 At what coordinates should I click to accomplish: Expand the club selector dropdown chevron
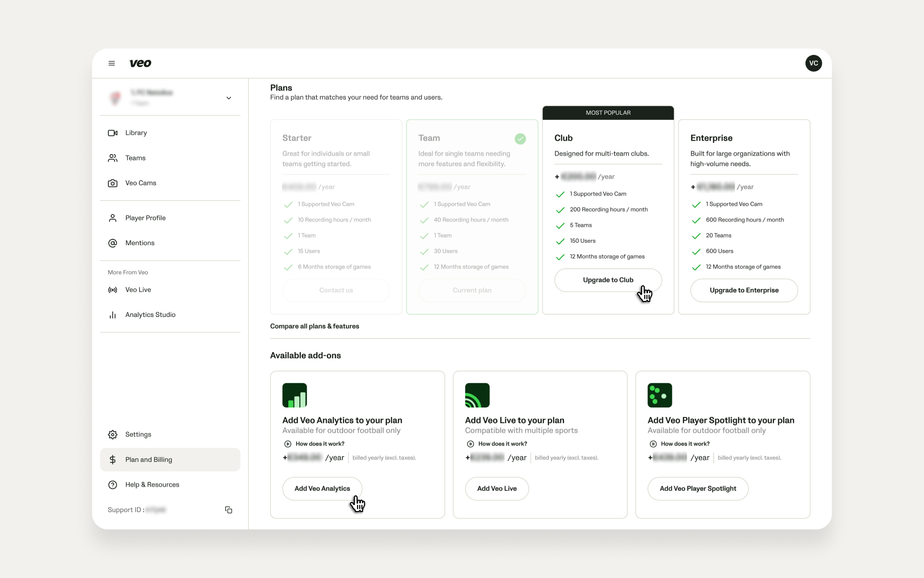click(229, 98)
